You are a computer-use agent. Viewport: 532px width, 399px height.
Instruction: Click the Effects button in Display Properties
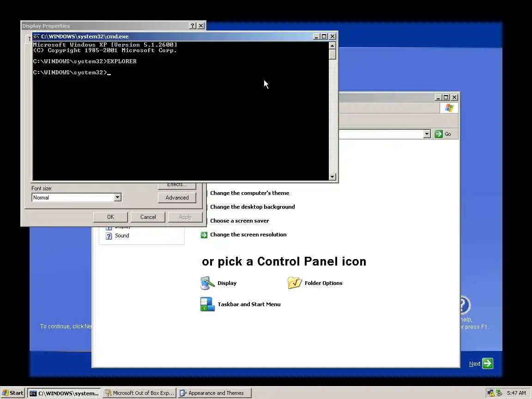(x=177, y=185)
